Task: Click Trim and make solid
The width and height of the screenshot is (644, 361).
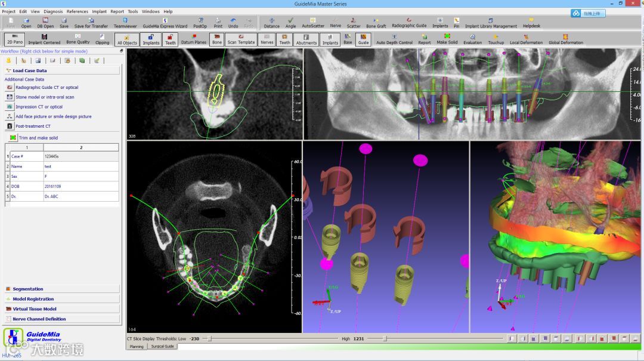Action: 38,138
